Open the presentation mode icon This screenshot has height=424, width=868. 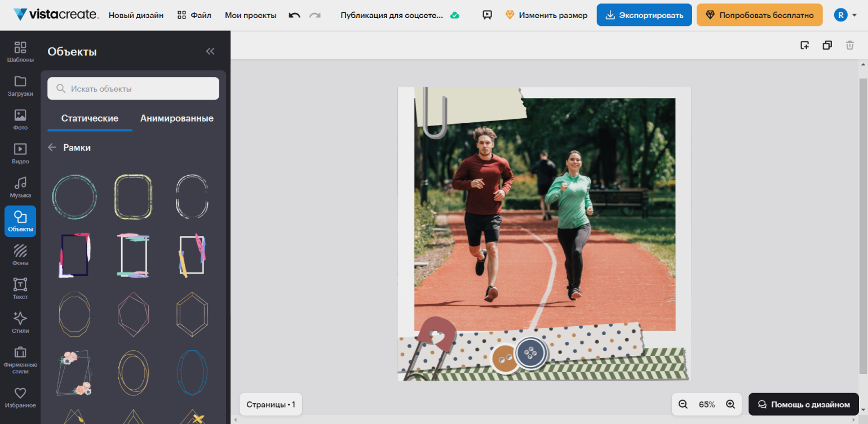488,15
